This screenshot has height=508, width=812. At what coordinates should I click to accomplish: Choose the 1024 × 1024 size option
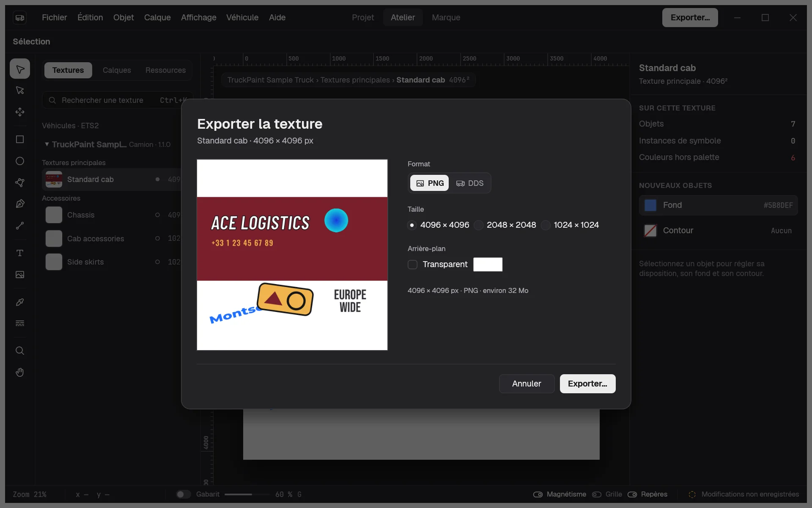coord(570,225)
